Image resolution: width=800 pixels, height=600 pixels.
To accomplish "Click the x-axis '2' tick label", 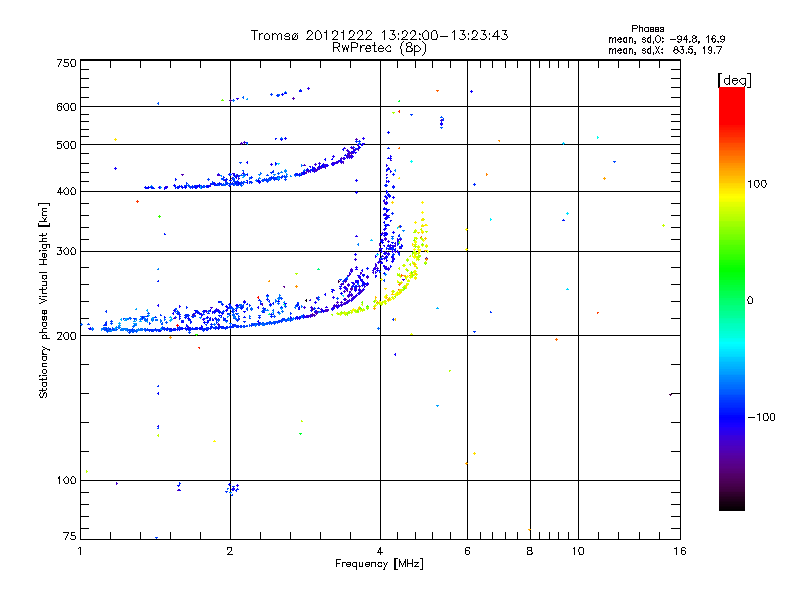I will tap(230, 551).
